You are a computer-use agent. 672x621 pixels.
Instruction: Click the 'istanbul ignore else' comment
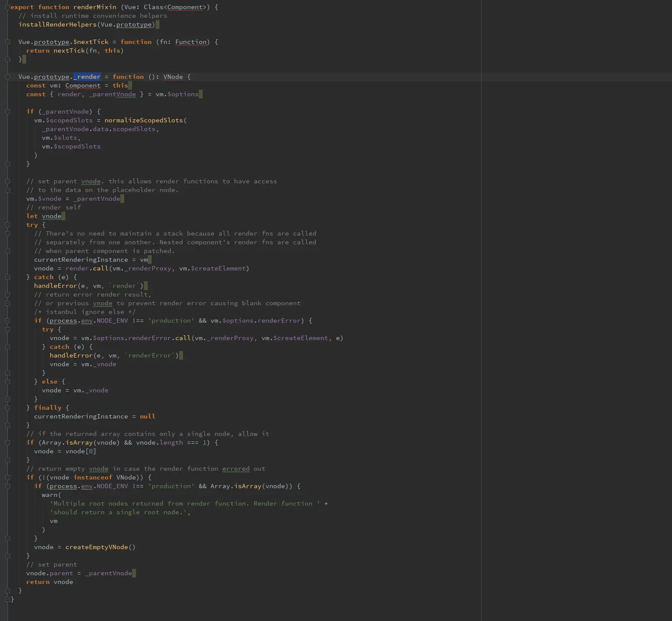(85, 312)
